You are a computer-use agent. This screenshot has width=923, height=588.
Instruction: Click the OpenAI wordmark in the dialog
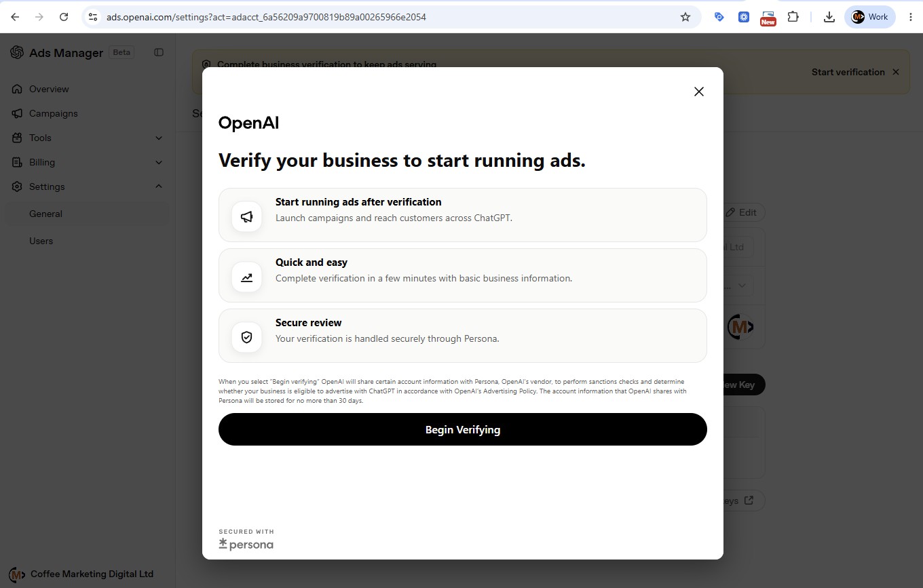click(248, 123)
